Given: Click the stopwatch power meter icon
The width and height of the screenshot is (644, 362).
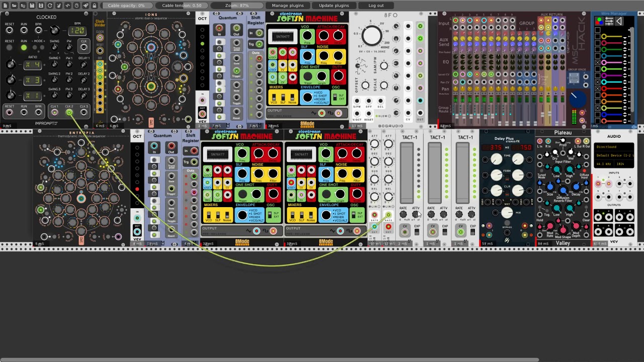Looking at the screenshot, I should point(76,6).
